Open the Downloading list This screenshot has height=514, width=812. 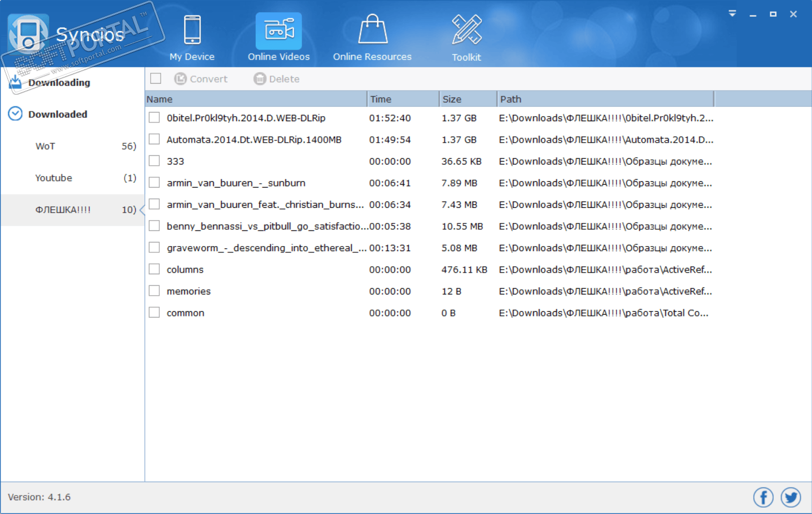click(x=59, y=83)
